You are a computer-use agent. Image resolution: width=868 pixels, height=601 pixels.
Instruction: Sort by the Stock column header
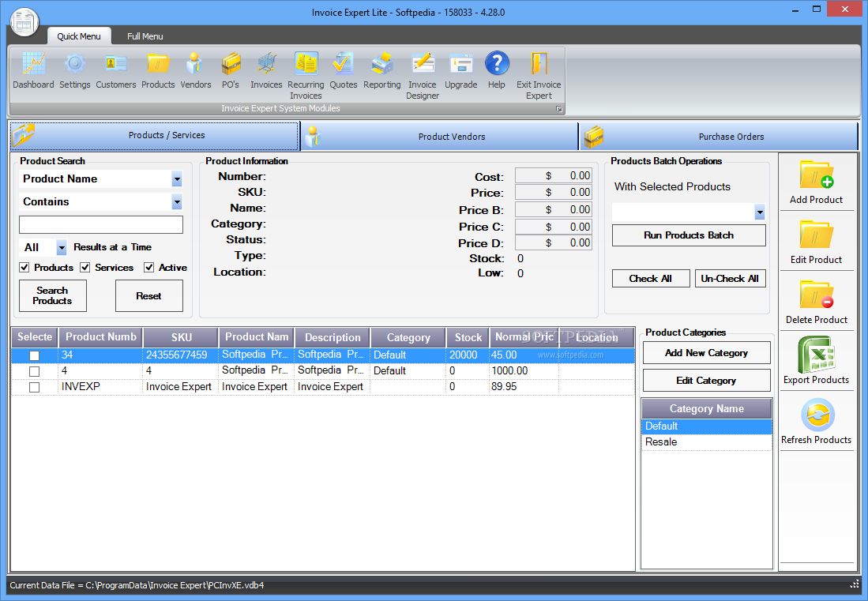point(468,337)
